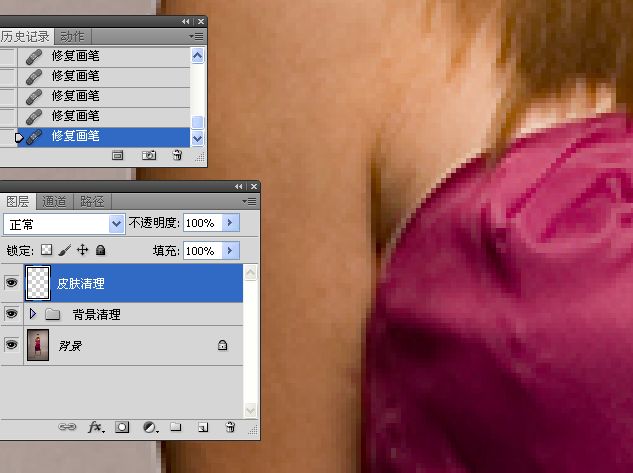Click 背景 layer thumbnail
Screen dimensions: 633x473
(38, 345)
